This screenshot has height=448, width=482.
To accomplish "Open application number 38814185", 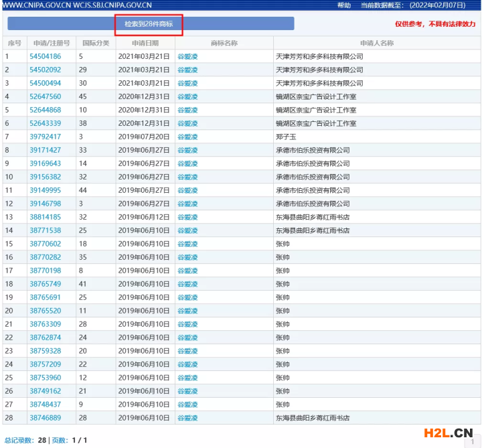I will tap(45, 217).
